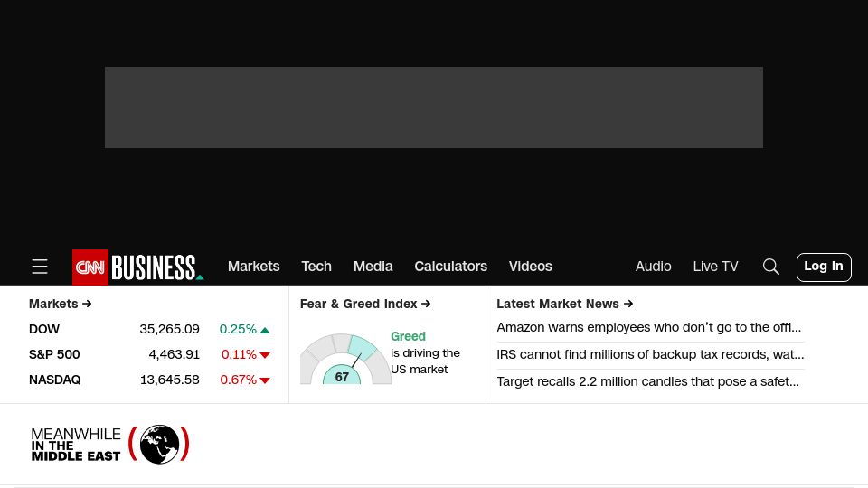Click the CNN red logo
The image size is (868, 488).
[90, 267]
